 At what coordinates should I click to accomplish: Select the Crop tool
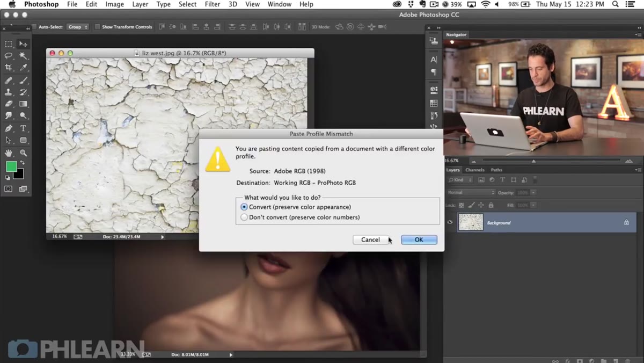point(9,68)
